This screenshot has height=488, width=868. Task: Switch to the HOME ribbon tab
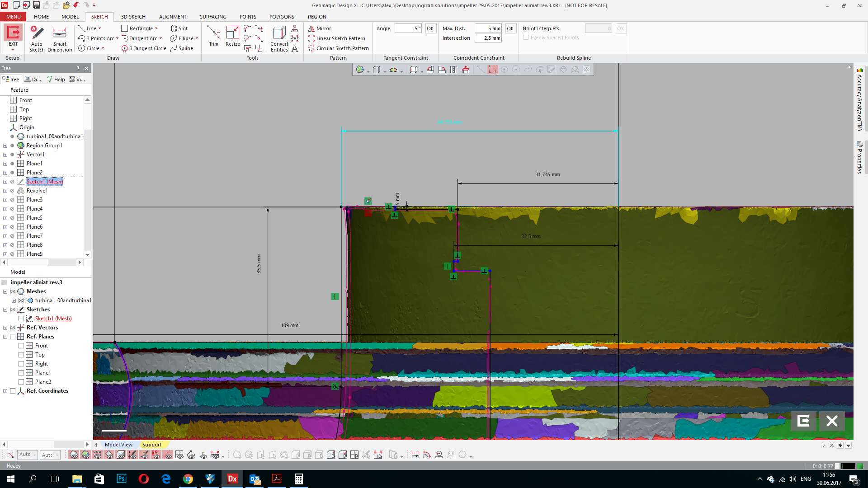(x=41, y=17)
